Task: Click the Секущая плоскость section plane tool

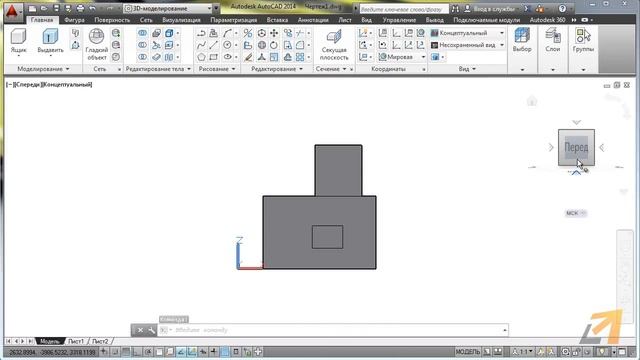Action: [334, 45]
